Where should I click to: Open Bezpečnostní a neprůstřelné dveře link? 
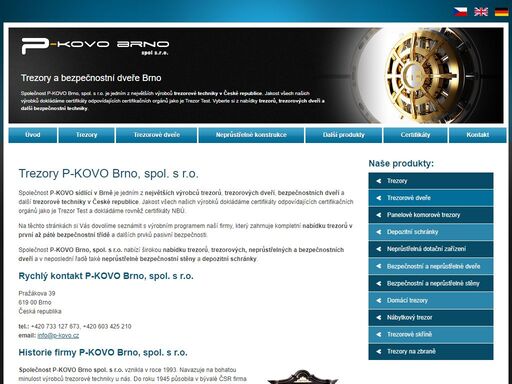click(x=431, y=266)
